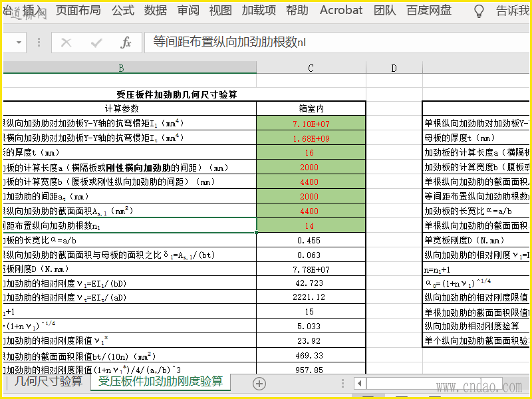This screenshot has height=399, width=532.
Task: Click the Tell Me lightbulb icon
Action: (x=479, y=11)
